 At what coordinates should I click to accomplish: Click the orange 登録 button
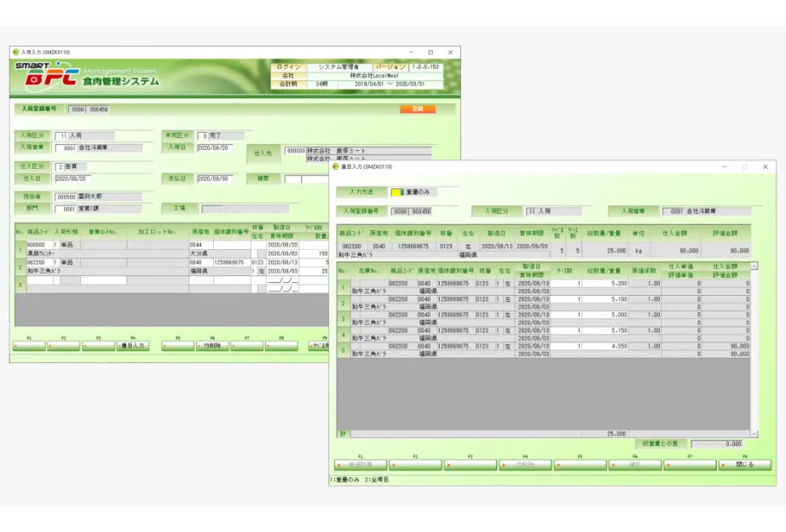[x=418, y=109]
